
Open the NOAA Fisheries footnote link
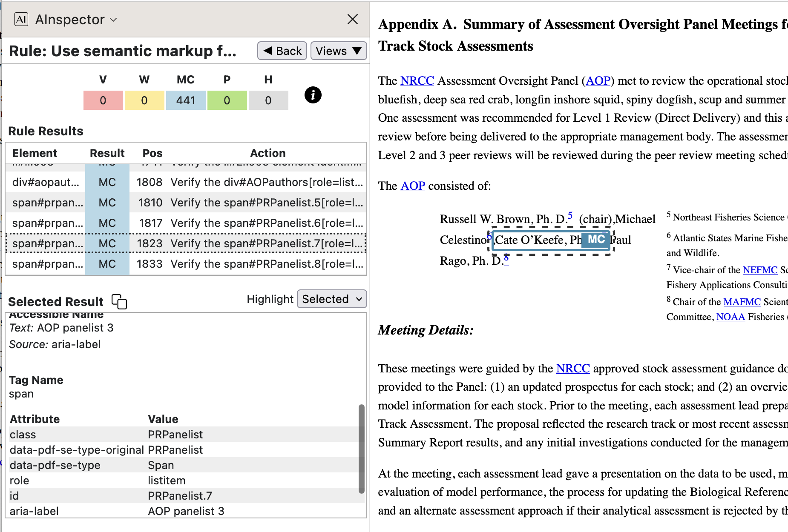tap(730, 317)
